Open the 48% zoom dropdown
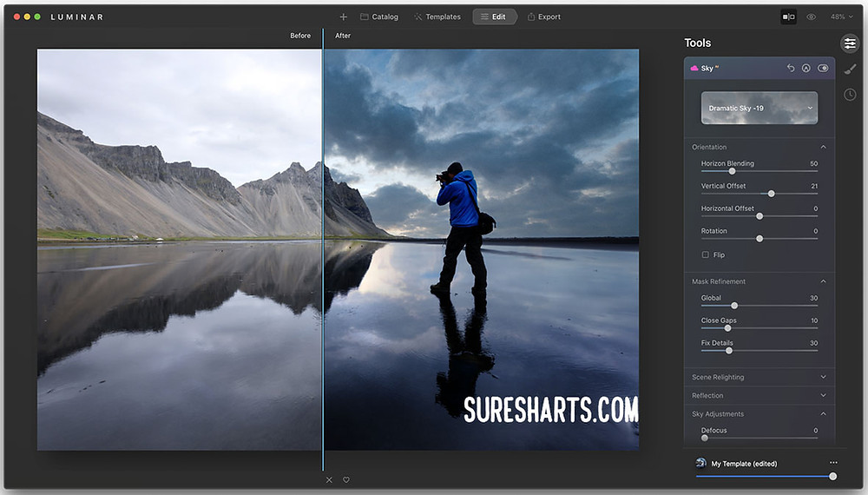Viewport: 868px width, 495px height. pyautogui.click(x=841, y=17)
